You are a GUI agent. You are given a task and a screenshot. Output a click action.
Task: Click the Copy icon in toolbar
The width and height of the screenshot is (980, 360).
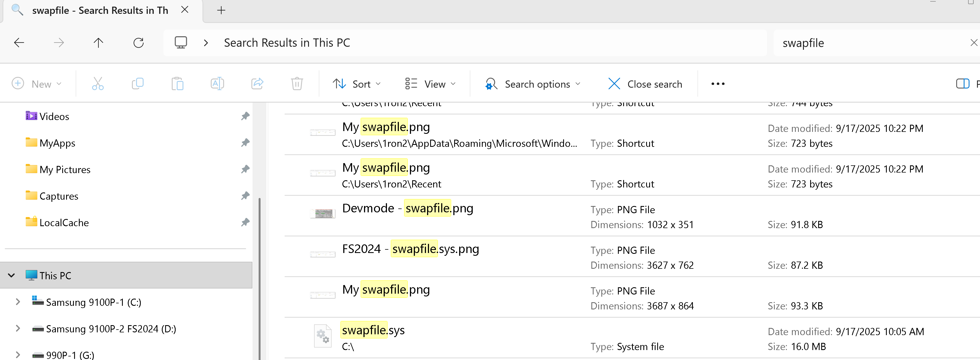point(137,84)
